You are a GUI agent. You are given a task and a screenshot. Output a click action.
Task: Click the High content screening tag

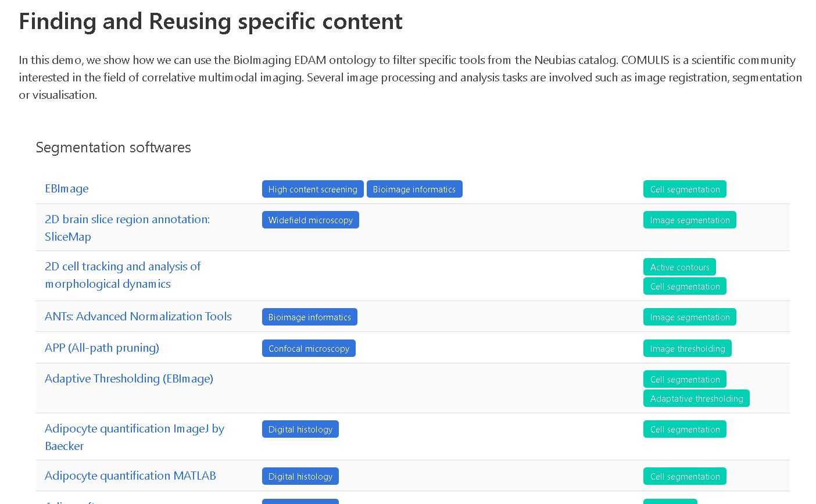click(x=312, y=190)
